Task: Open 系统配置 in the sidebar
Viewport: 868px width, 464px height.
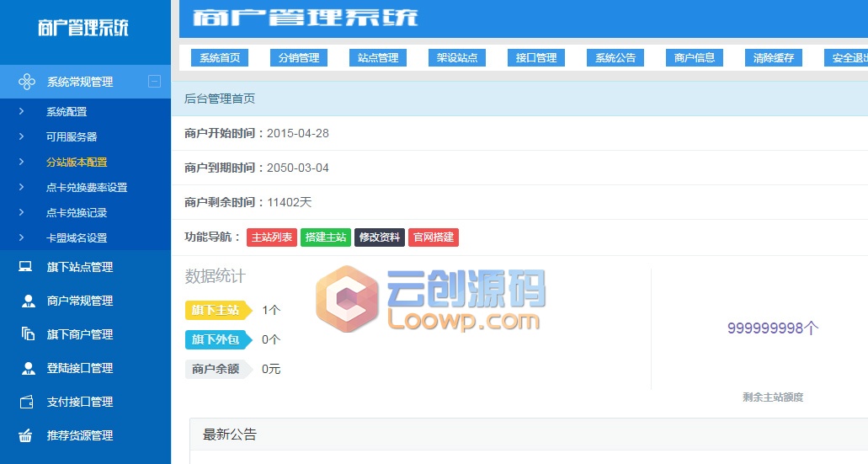Action: pyautogui.click(x=67, y=112)
